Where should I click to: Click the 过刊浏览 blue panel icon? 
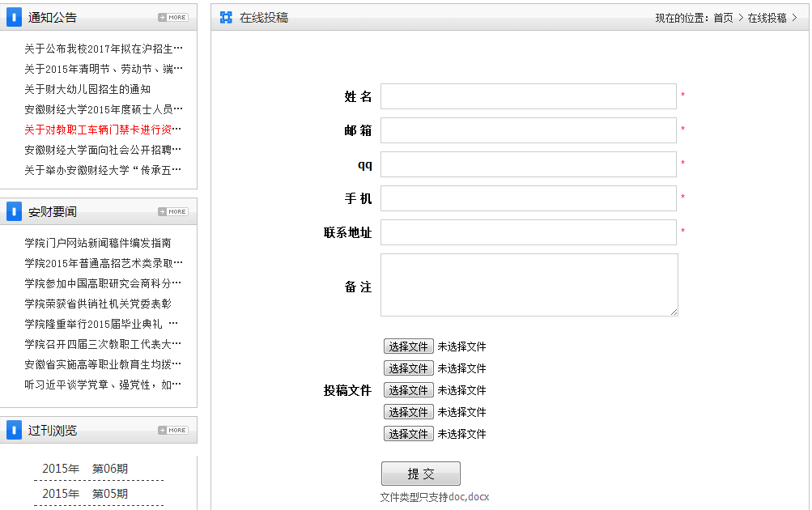pos(14,430)
